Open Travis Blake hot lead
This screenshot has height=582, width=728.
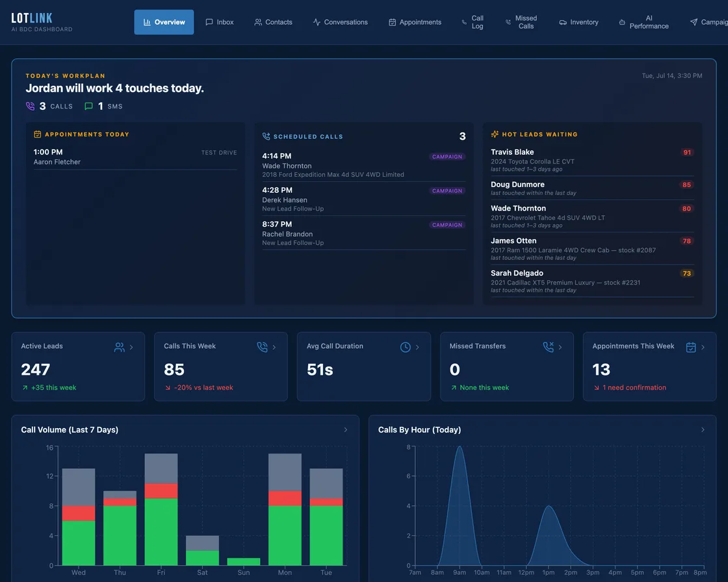(592, 160)
